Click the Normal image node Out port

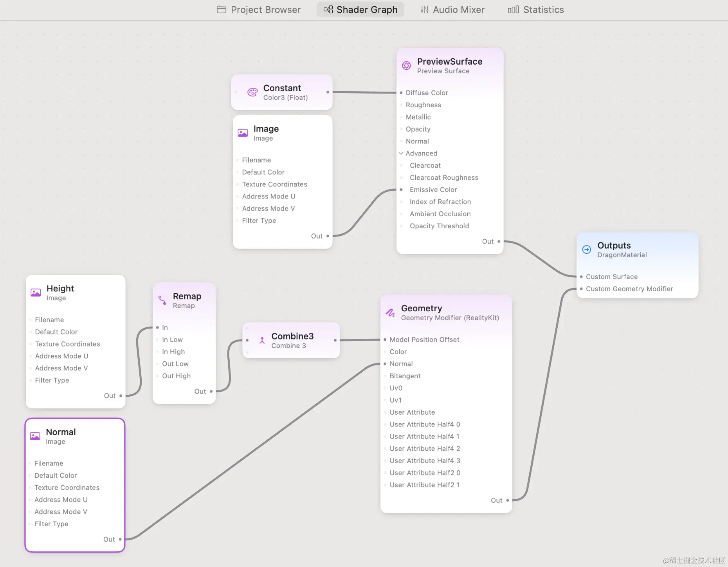[x=120, y=540]
